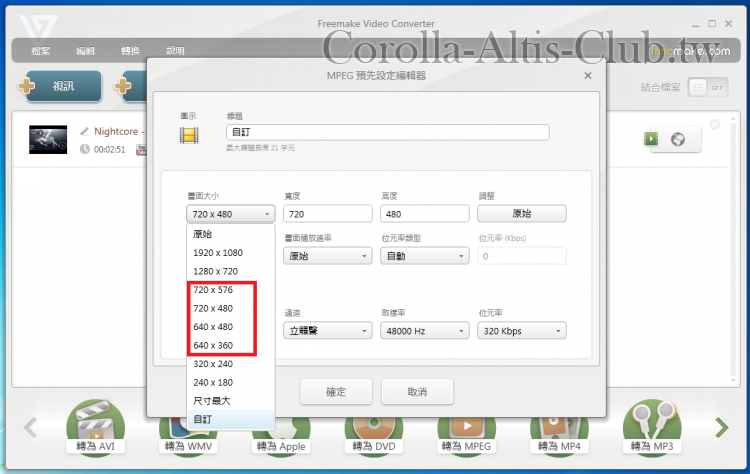Close the MPEG preset editor dialog
Screen dimensions: 750x474
click(x=588, y=76)
